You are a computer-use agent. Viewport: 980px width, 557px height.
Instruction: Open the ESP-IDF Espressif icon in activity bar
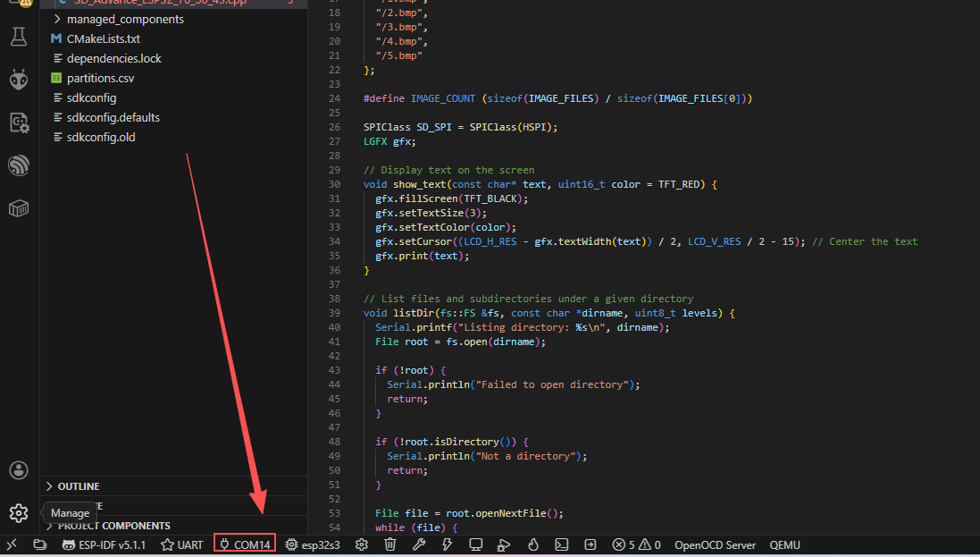[x=18, y=165]
